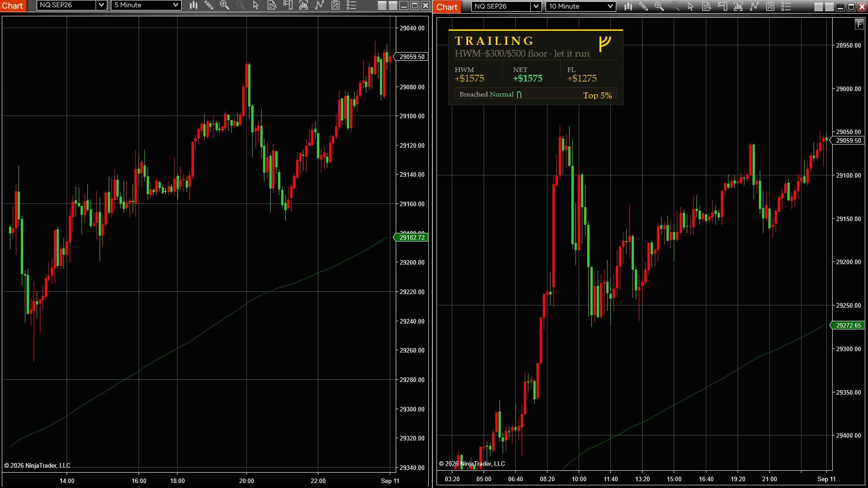This screenshot has height=488, width=868.
Task: Open data box icon in right chart
Action: coord(706,6)
